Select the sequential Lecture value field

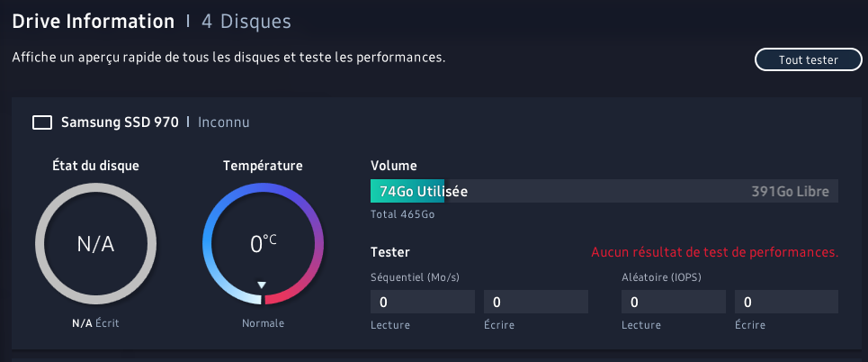[x=423, y=302]
